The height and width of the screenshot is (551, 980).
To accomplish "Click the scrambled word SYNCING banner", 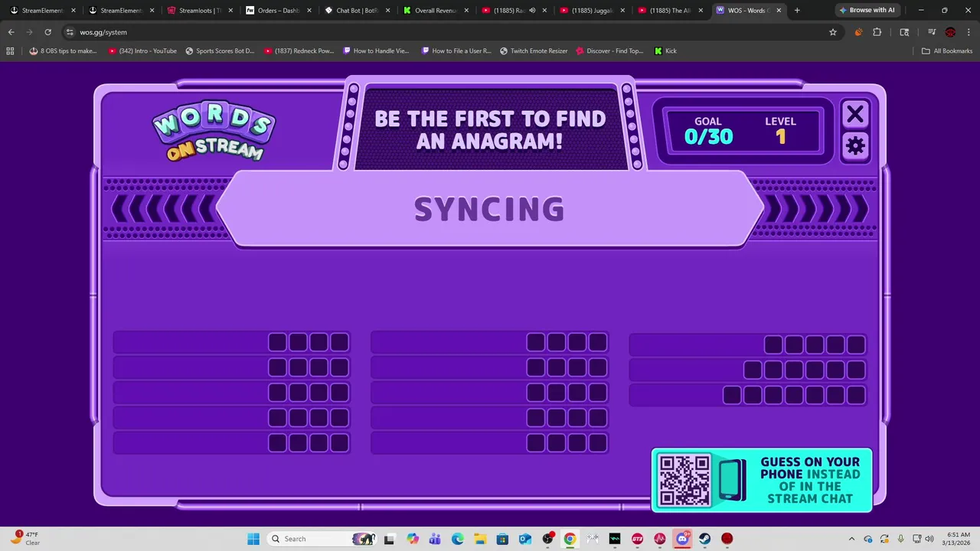I will [489, 209].
